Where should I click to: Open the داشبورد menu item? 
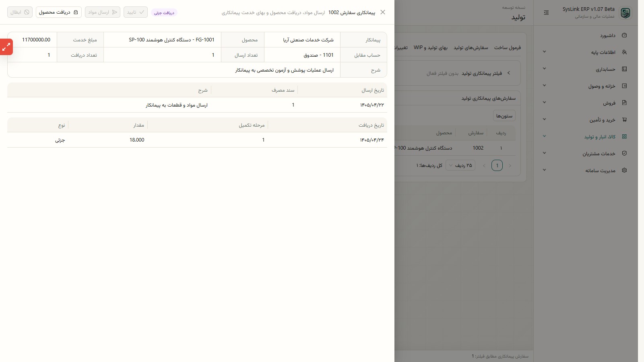tap(586, 35)
